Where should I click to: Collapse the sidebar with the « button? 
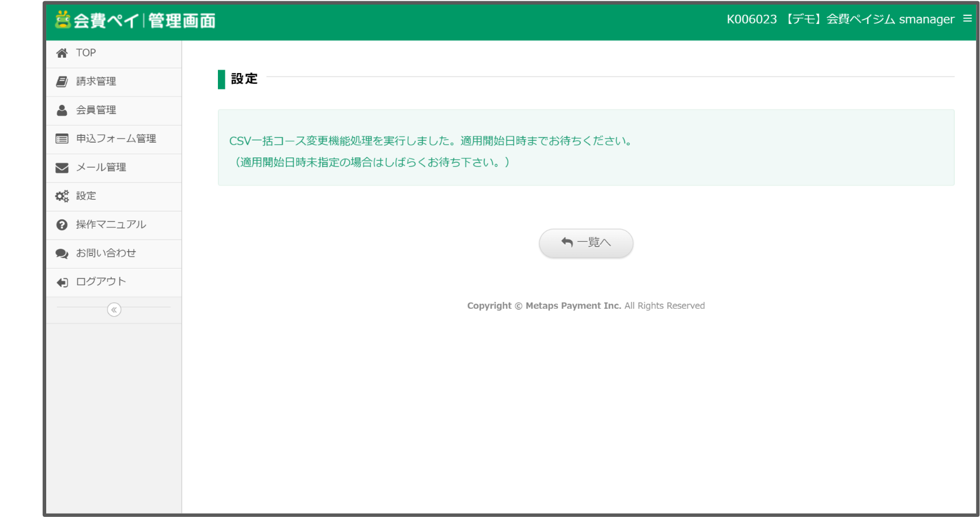pyautogui.click(x=114, y=310)
